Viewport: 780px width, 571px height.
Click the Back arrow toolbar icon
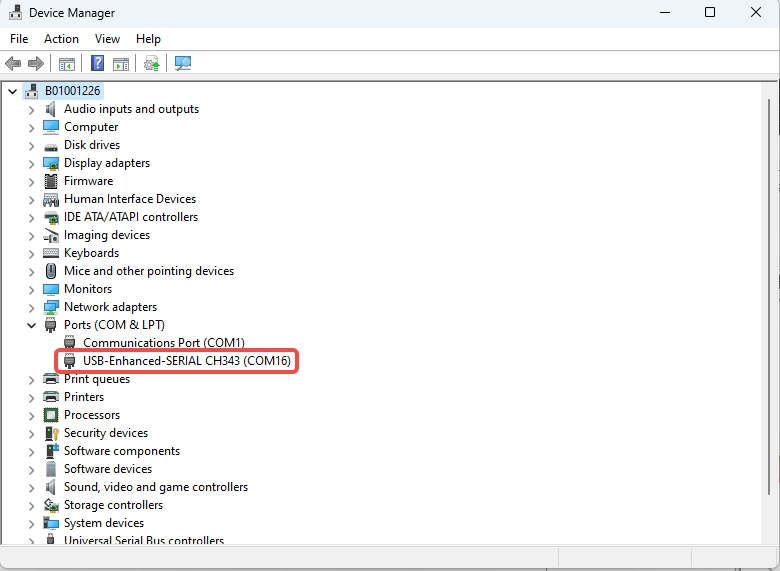pyautogui.click(x=13, y=64)
